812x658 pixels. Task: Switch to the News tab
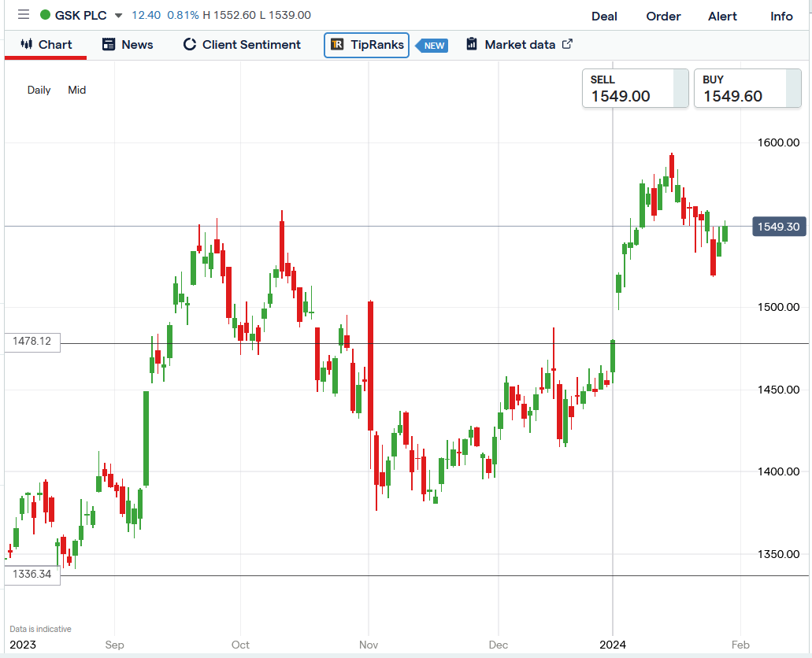[x=128, y=45]
